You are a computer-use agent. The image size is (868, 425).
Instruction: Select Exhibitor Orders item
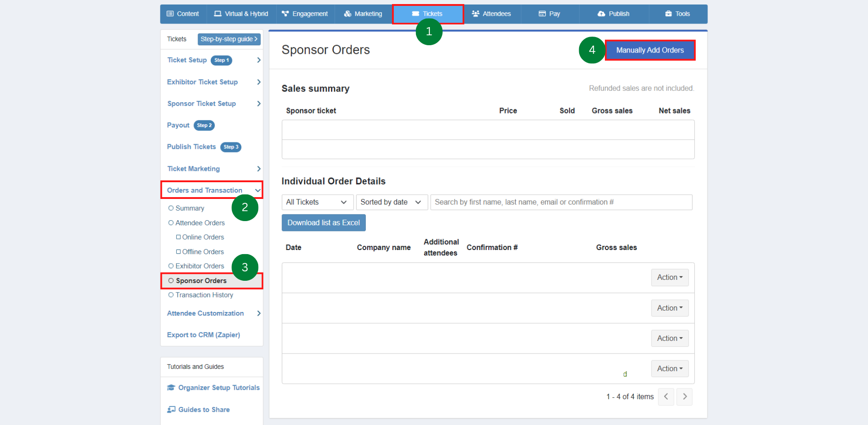(x=200, y=266)
